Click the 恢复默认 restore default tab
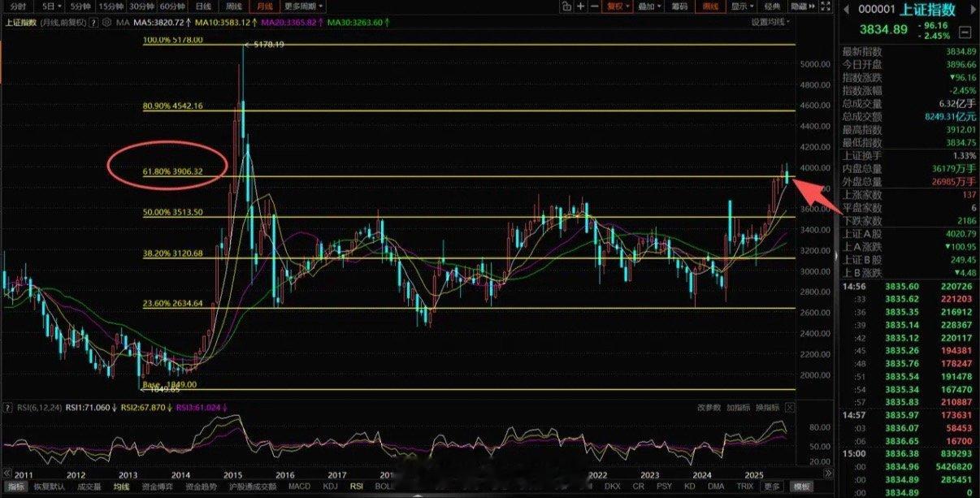 point(48,487)
